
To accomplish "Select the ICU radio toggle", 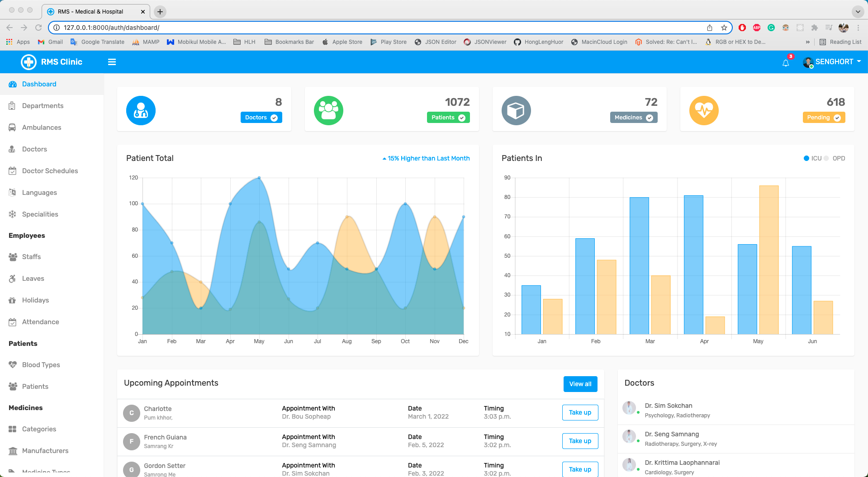I will (x=806, y=158).
